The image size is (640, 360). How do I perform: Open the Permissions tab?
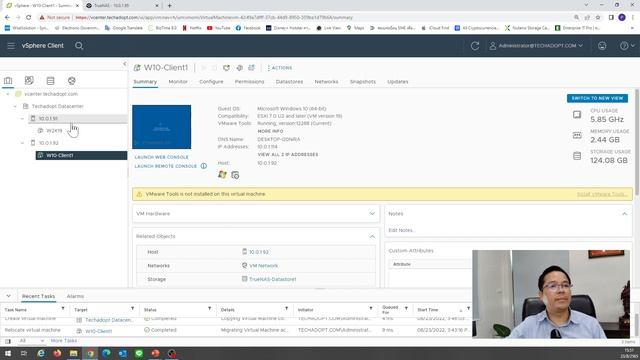point(249,82)
